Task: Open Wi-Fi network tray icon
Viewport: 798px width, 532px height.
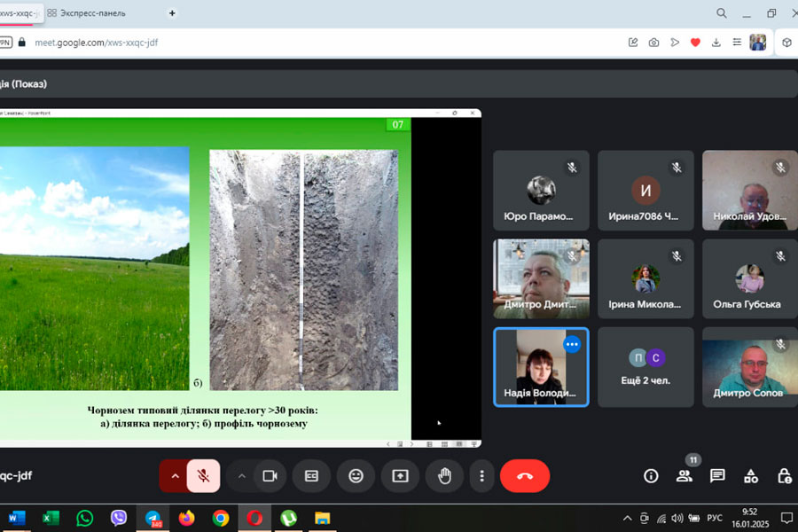Action: (661, 518)
